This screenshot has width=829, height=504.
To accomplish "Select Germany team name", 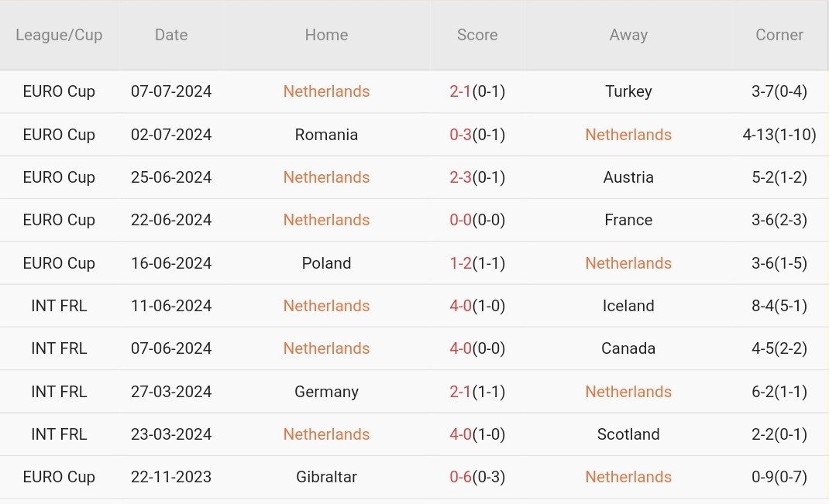I will click(326, 392).
